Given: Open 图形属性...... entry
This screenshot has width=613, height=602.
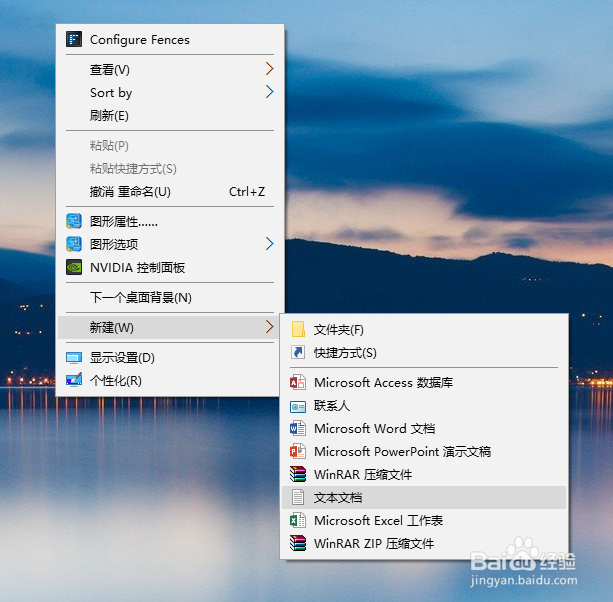Looking at the screenshot, I should coord(170,222).
